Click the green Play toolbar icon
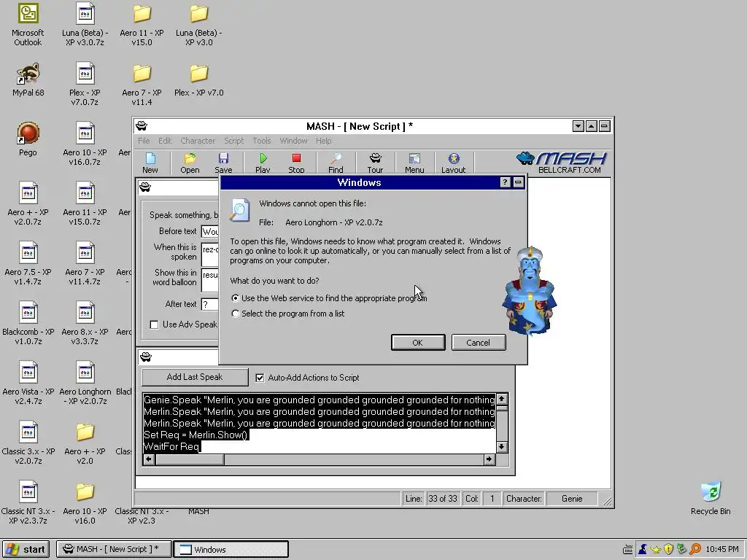 click(263, 163)
